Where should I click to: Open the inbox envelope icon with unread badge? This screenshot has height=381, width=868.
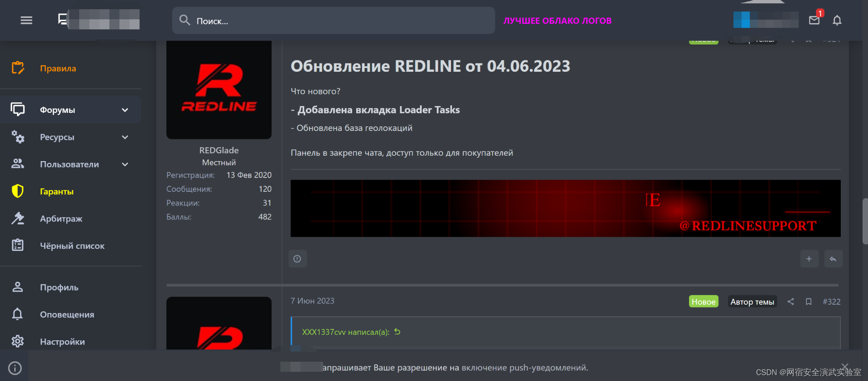point(814,20)
